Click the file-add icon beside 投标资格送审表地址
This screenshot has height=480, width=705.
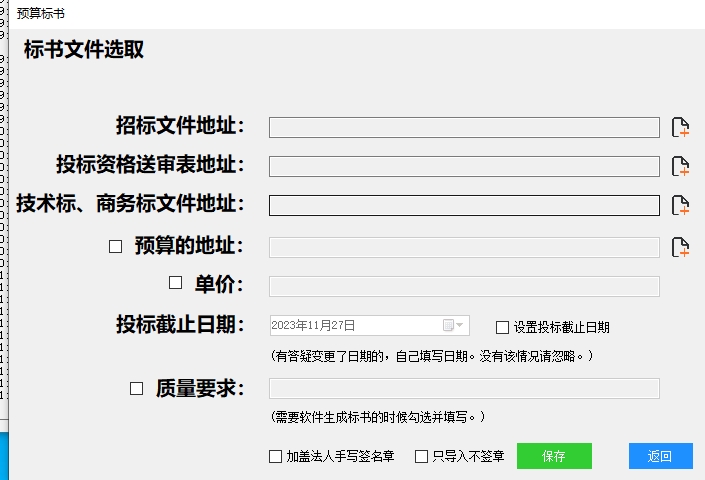click(680, 166)
